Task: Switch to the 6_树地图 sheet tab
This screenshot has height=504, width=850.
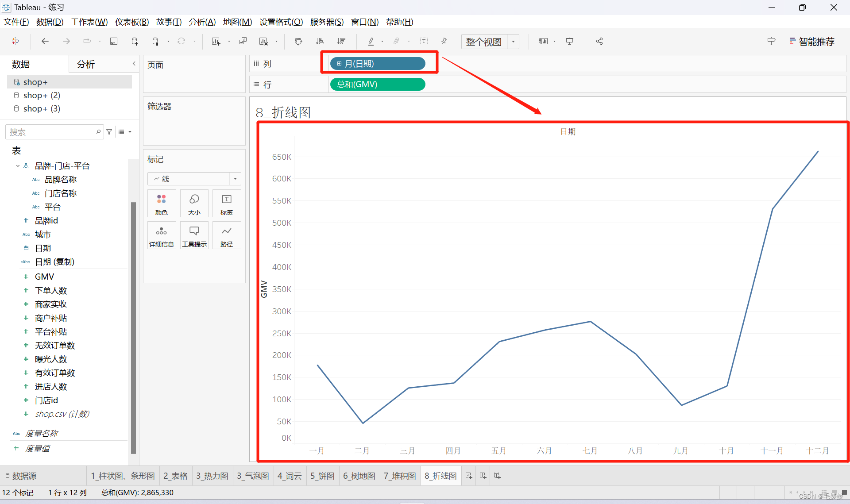Action: pyautogui.click(x=359, y=476)
